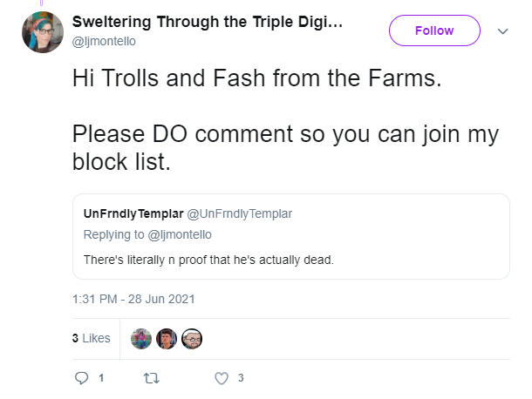532x399 pixels.
Task: Show the list of 3 Likes
Action: tap(91, 338)
